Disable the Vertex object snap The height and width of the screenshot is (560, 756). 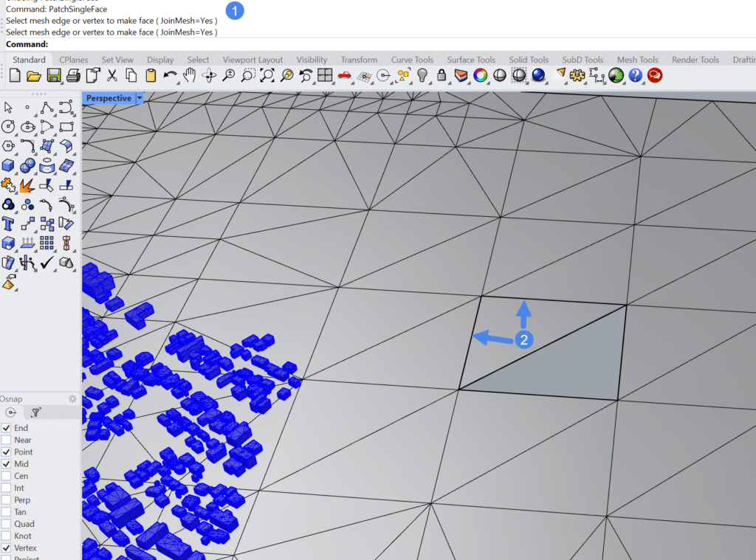coord(7,548)
